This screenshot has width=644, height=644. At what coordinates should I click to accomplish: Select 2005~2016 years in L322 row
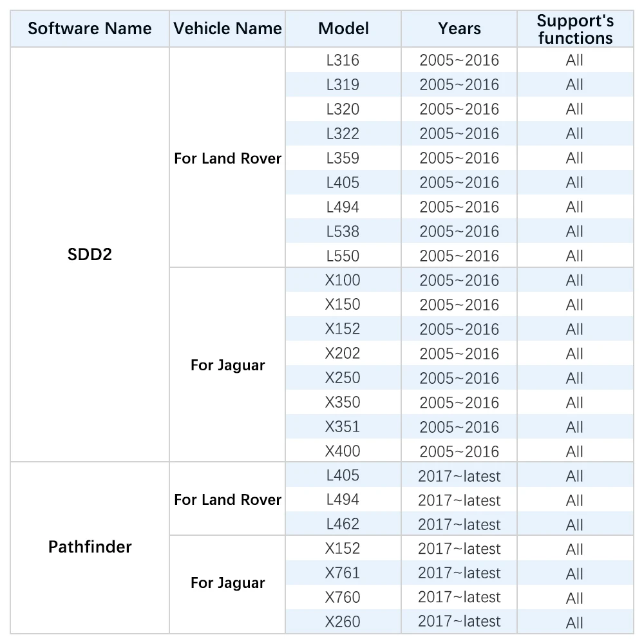tap(459, 133)
